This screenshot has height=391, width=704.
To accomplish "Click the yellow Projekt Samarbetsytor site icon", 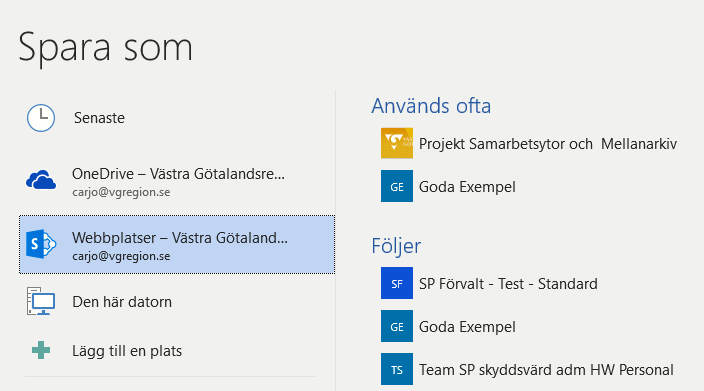I will coord(397,143).
